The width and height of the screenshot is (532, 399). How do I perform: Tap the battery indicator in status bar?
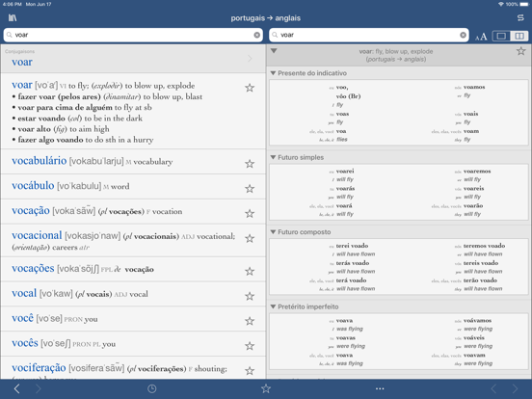[524, 4]
